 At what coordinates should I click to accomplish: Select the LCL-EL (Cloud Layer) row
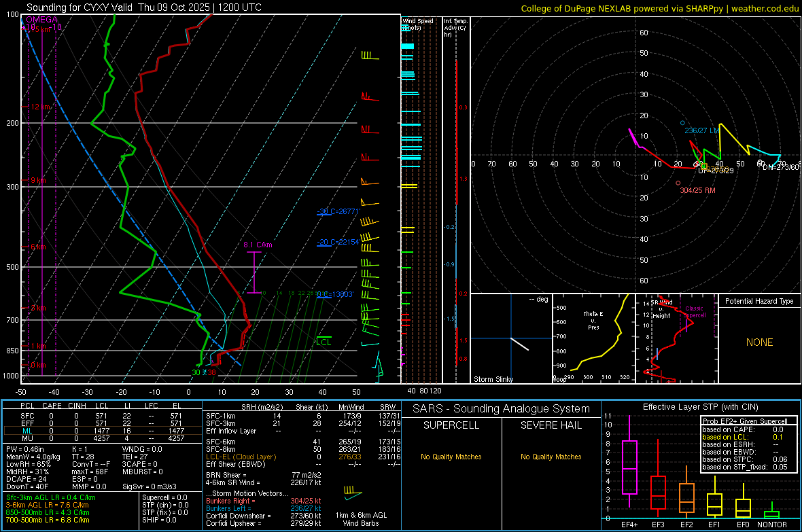(303, 457)
